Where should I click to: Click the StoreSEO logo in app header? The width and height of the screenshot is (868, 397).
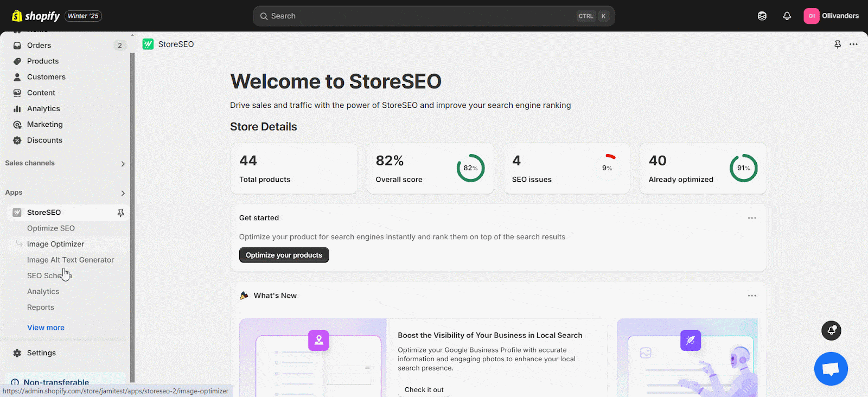pos(148,44)
